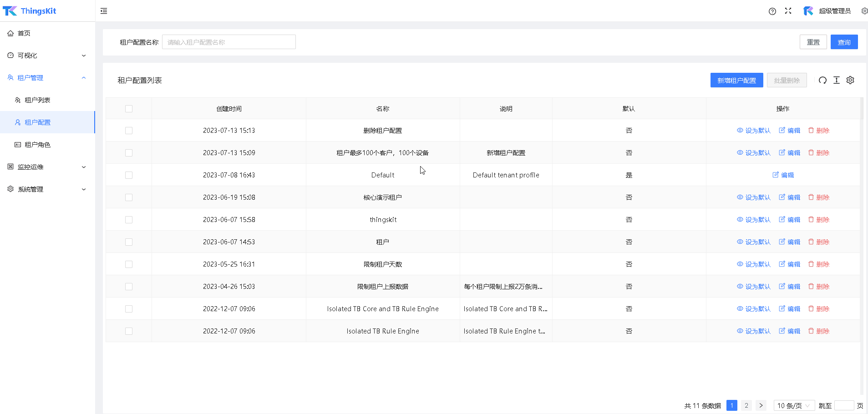Select checkbox for 删除租户配置 row
This screenshot has width=868, height=414.
coord(129,131)
